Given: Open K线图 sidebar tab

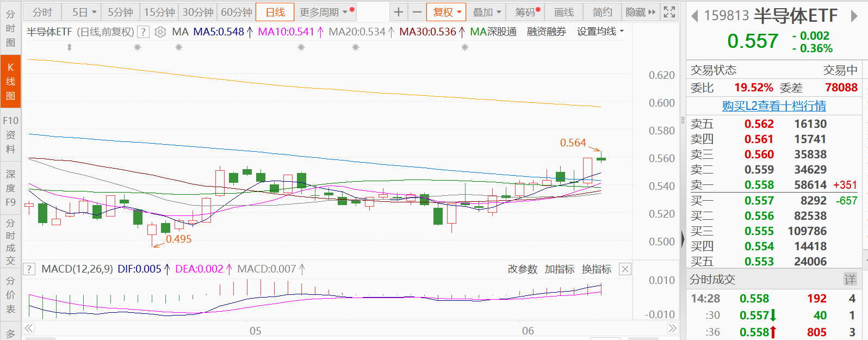Looking at the screenshot, I should 10,82.
